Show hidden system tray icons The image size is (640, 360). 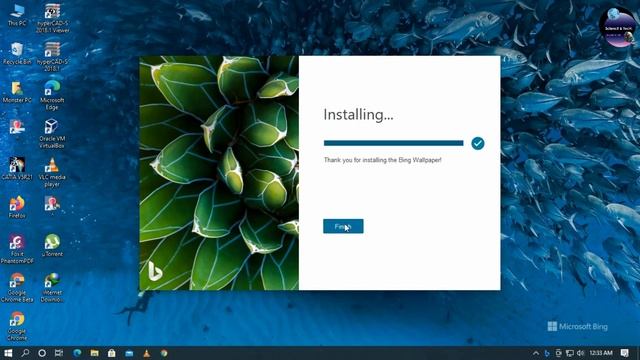click(536, 353)
